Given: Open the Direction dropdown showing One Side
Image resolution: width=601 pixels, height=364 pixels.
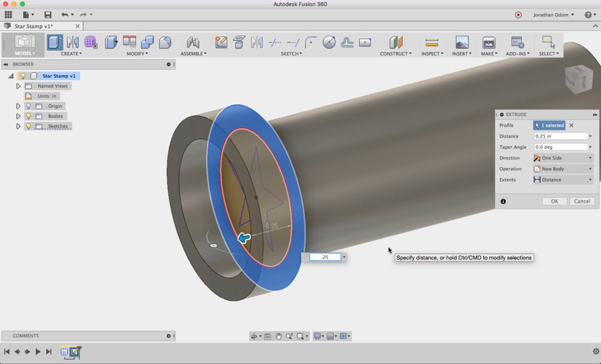Looking at the screenshot, I should [x=562, y=158].
